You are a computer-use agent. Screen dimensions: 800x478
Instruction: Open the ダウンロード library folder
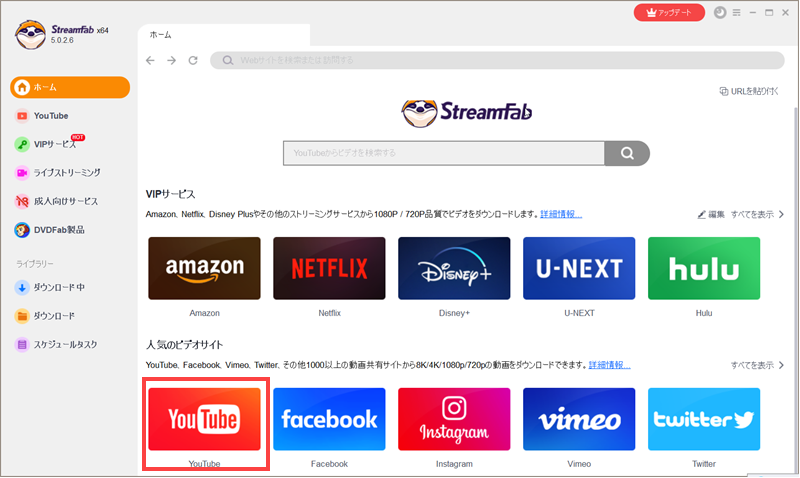tap(44, 316)
